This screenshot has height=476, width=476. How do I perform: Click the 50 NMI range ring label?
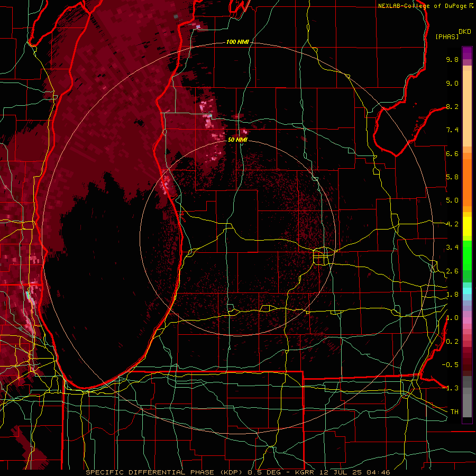pyautogui.click(x=237, y=140)
